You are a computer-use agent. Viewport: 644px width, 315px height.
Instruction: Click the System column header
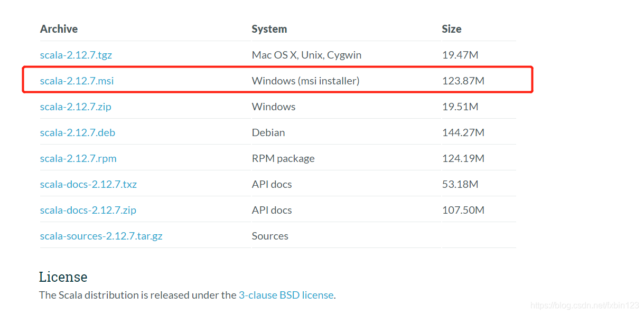269,29
